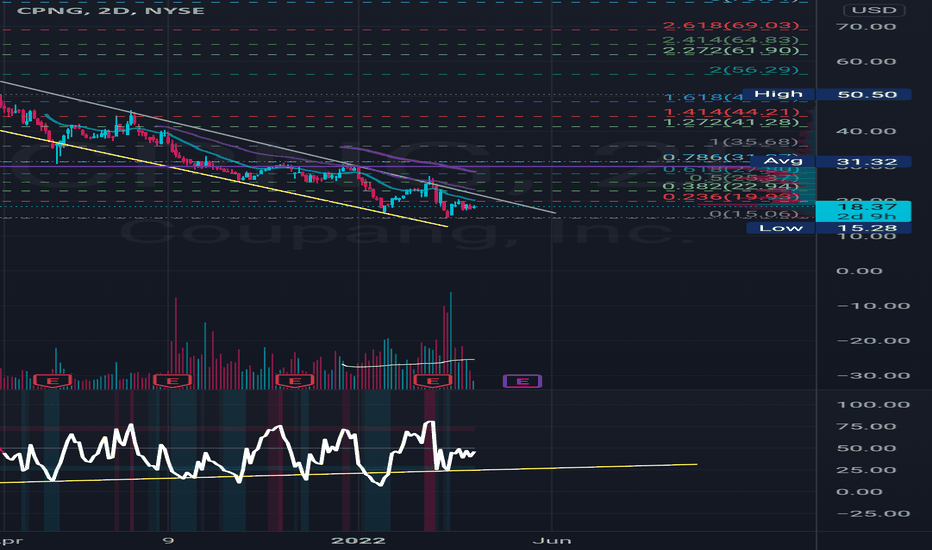Click the 0.382(22.94) Fibonacci level label

click(x=731, y=187)
